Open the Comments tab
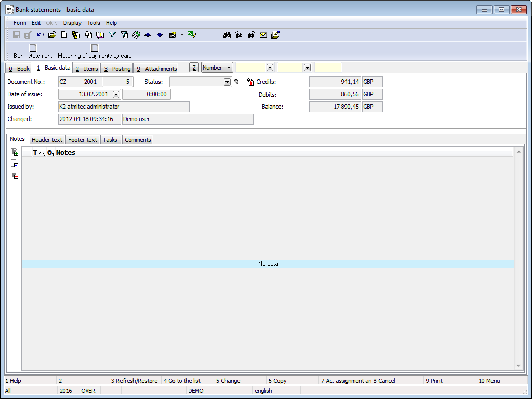The image size is (532, 399). point(138,140)
